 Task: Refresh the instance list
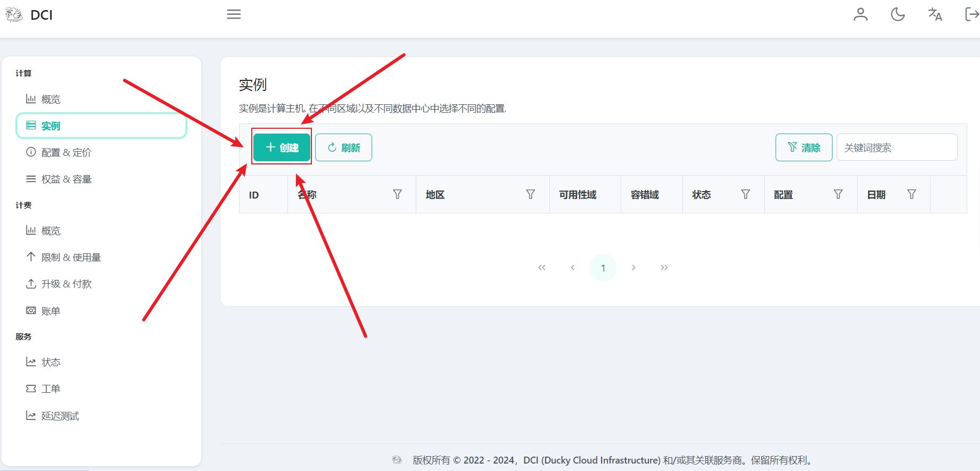(x=343, y=147)
